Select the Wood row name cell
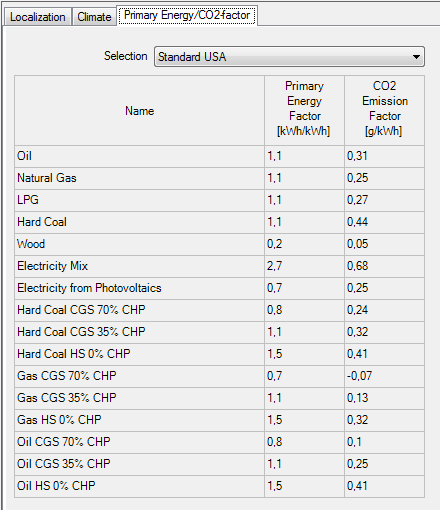 click(x=140, y=244)
